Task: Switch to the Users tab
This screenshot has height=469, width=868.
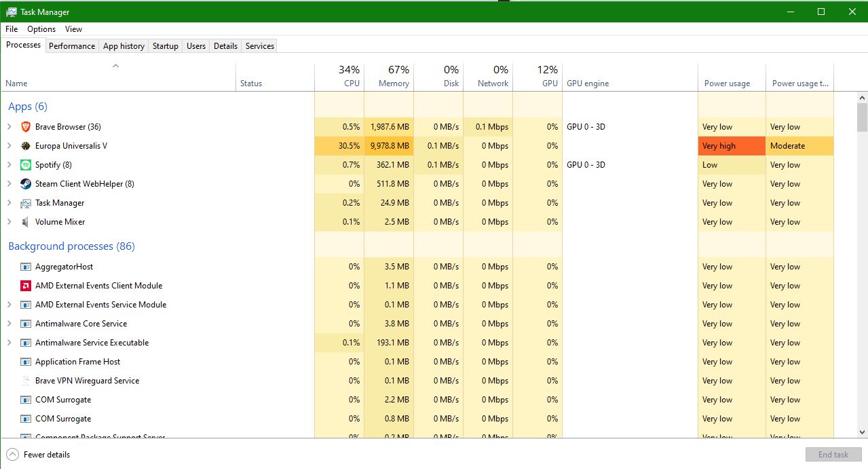Action: [x=196, y=46]
